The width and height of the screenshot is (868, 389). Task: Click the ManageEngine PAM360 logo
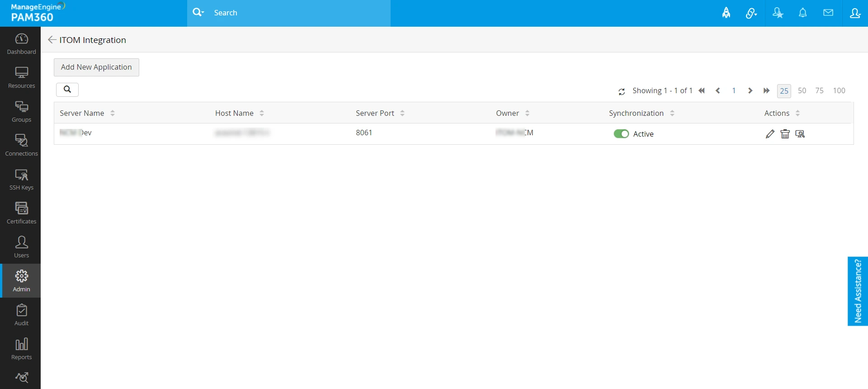38,13
